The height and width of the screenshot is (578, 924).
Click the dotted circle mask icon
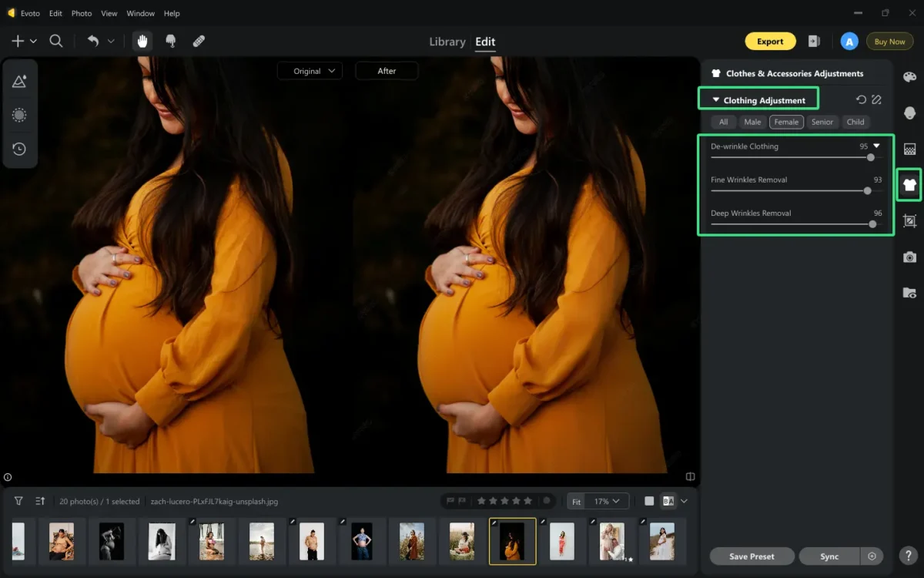click(19, 115)
